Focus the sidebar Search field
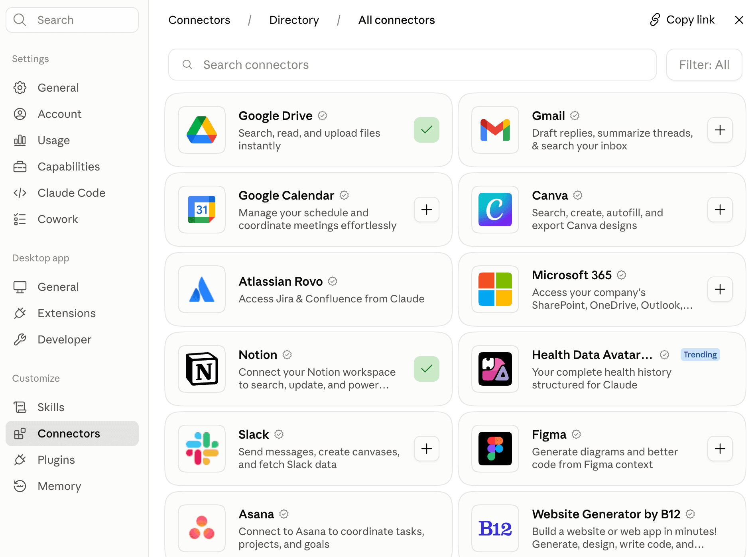756x557 pixels. pyautogui.click(x=72, y=20)
